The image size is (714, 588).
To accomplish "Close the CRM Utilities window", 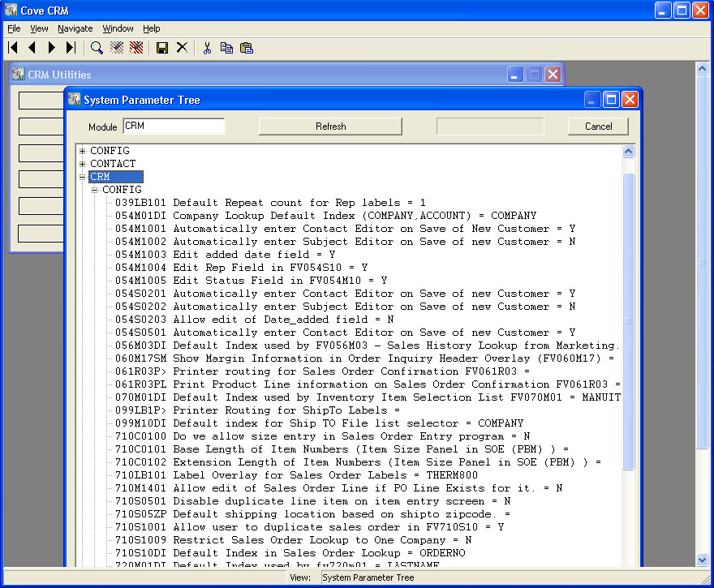I will tap(553, 74).
